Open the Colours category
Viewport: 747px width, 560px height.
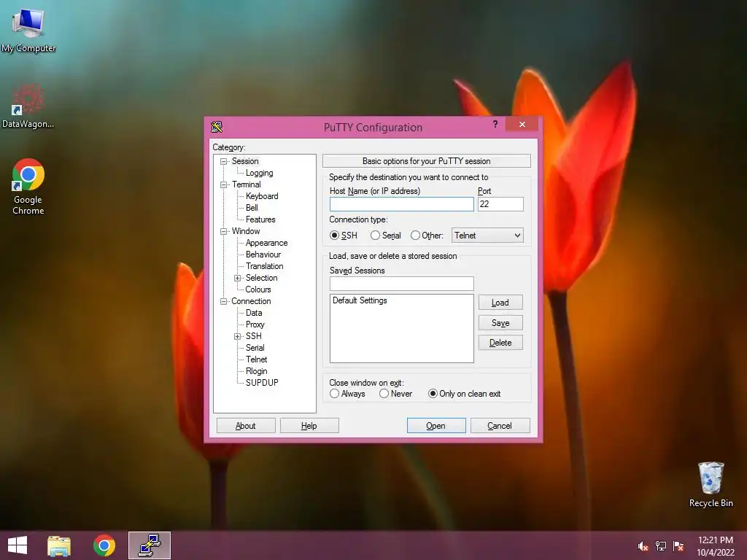(258, 289)
